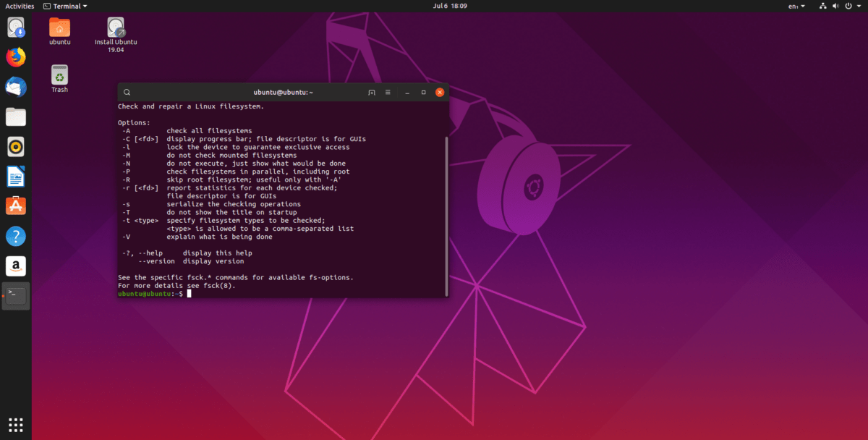This screenshot has height=440, width=868.
Task: Click the 'Options:' heading in terminal
Action: point(135,123)
